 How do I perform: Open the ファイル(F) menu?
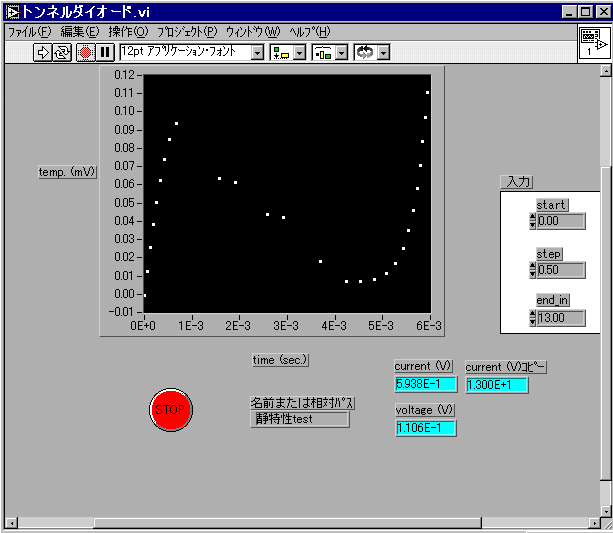[30, 32]
